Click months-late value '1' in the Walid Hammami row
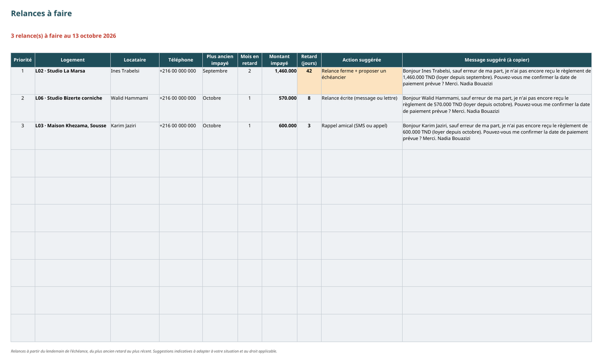602x364 pixels. coord(249,108)
